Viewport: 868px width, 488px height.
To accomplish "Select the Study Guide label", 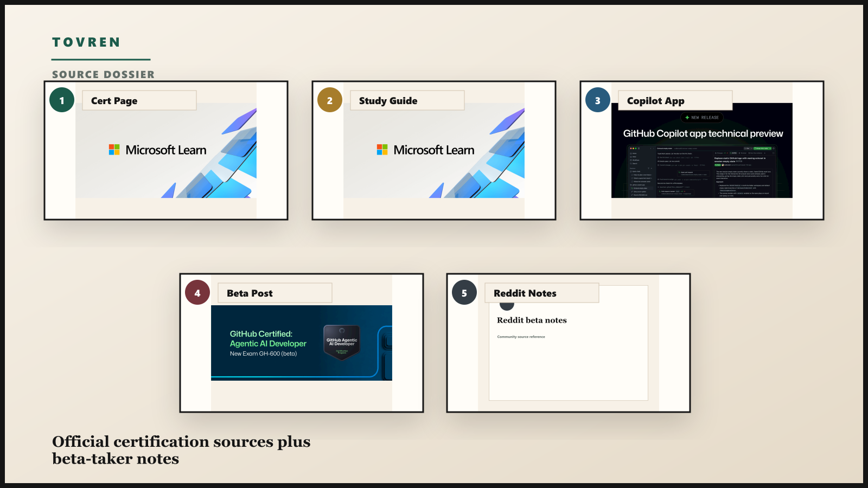I will click(x=407, y=100).
